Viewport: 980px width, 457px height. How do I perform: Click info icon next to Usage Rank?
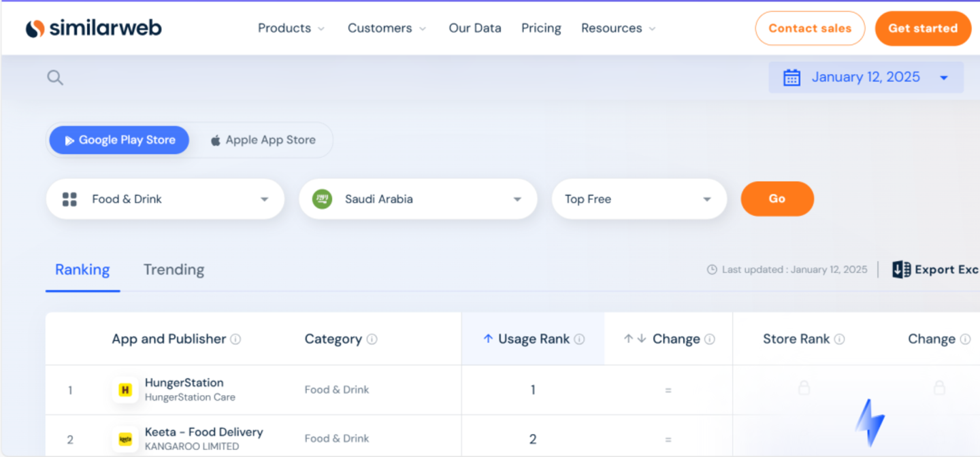(579, 339)
